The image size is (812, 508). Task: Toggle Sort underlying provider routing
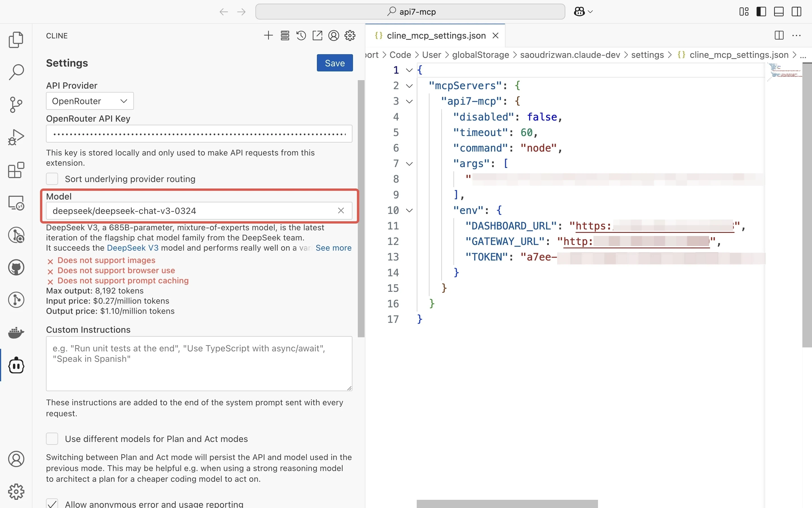(52, 179)
